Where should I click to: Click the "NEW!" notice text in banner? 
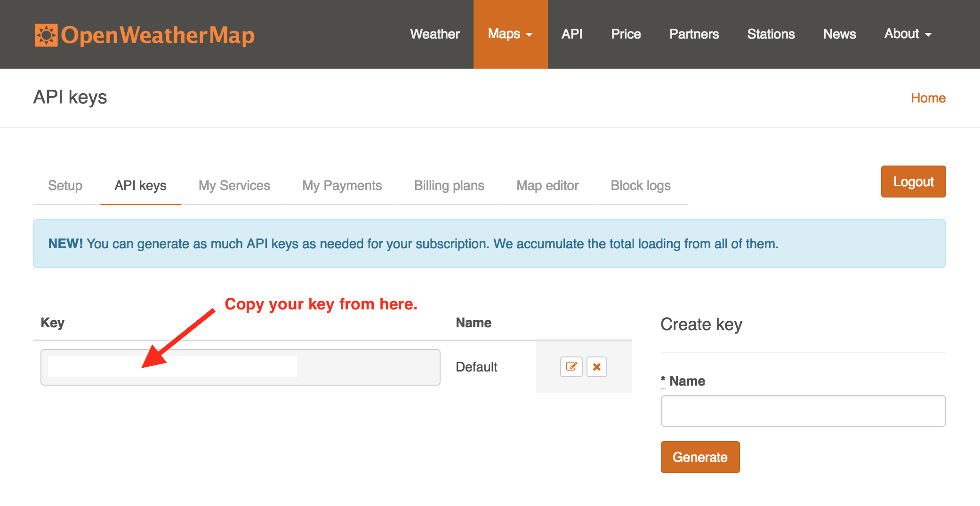coord(65,244)
